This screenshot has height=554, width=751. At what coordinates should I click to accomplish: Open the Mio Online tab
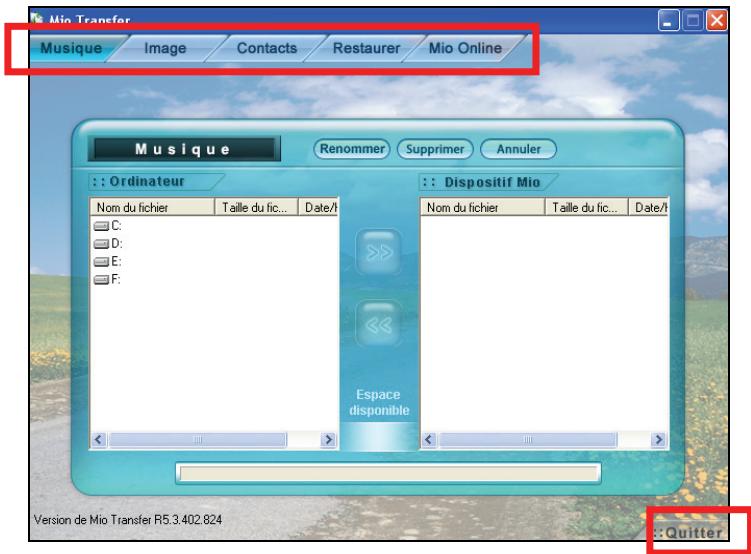[x=465, y=48]
